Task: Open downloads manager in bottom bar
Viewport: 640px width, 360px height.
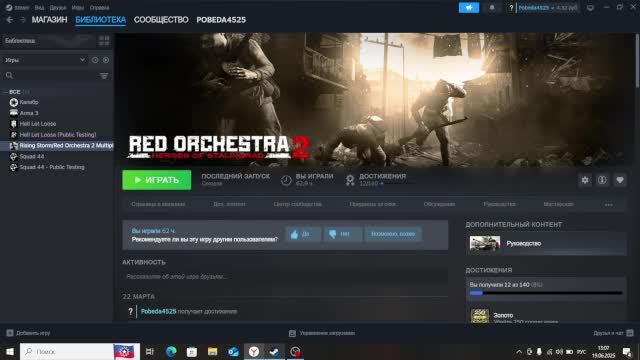Action: pos(322,333)
